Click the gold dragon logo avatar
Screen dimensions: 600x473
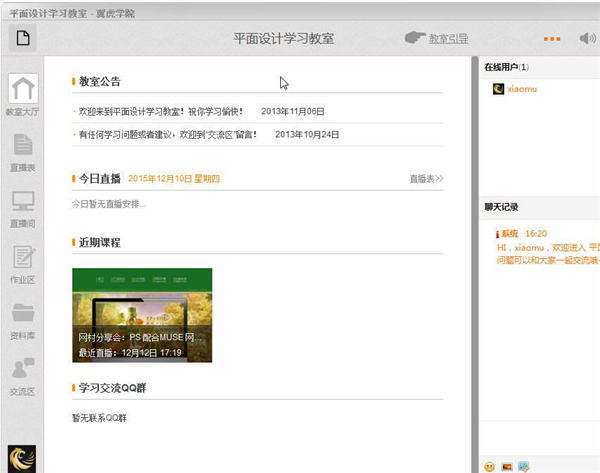(x=22, y=458)
